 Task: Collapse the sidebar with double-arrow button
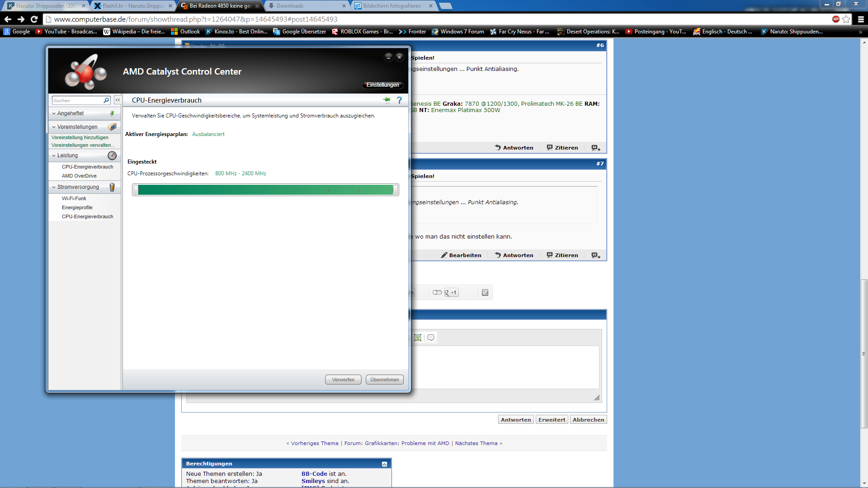[x=118, y=100]
